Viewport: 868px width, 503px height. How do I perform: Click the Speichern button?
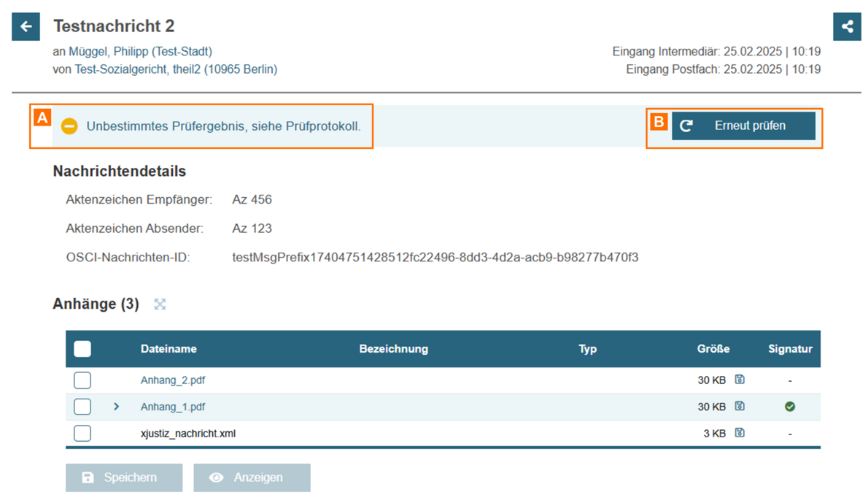[124, 477]
